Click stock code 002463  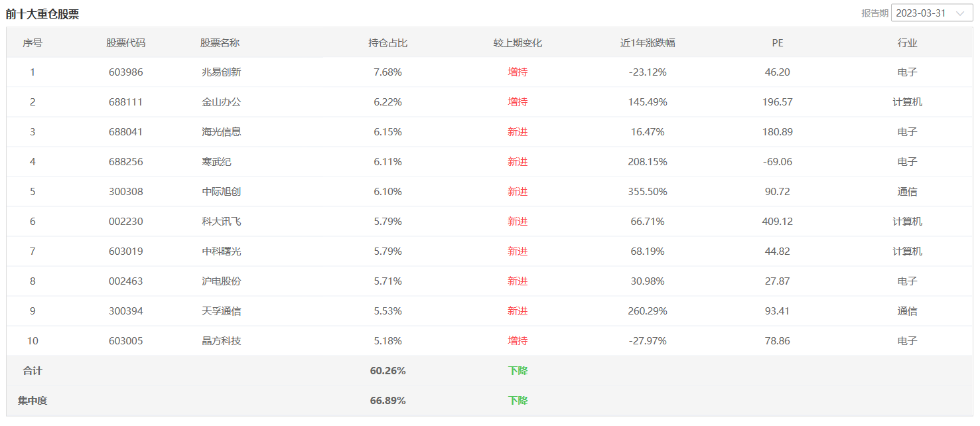tap(125, 281)
